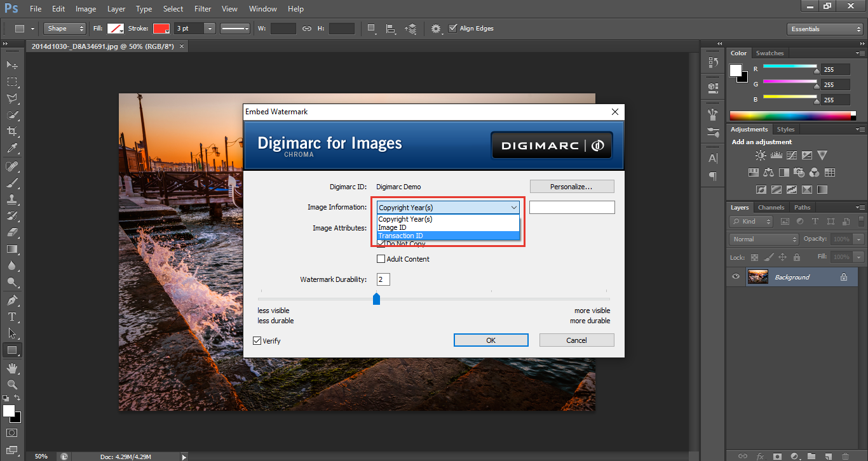
Task: Click the Watermark Durability slider handle
Action: click(376, 298)
